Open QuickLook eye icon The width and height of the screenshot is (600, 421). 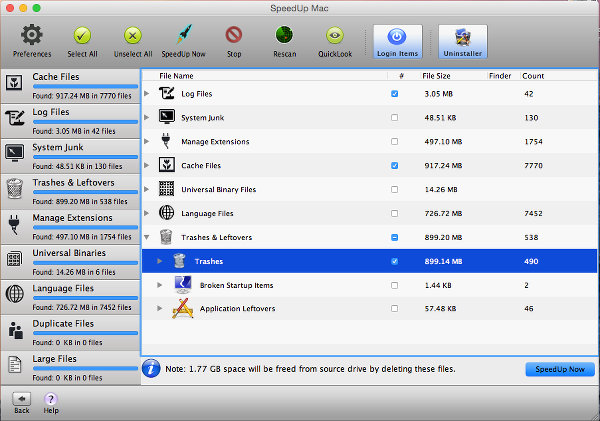pos(335,36)
